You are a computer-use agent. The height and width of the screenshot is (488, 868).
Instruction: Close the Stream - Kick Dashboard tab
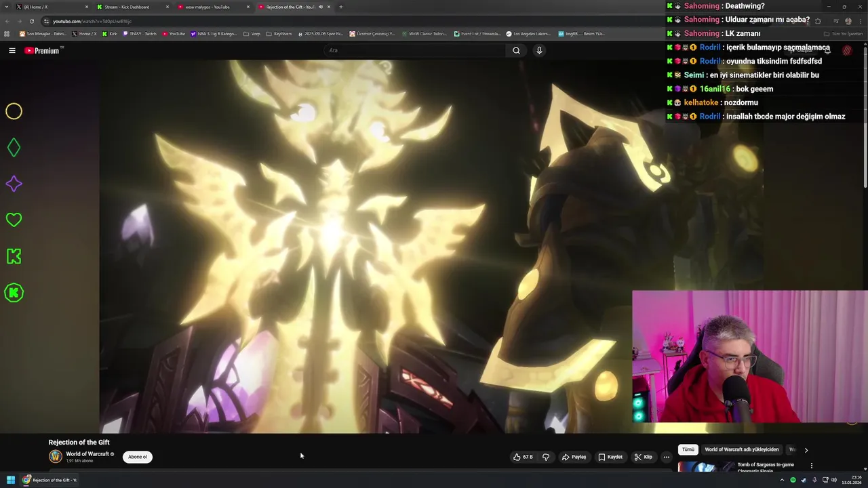point(167,7)
